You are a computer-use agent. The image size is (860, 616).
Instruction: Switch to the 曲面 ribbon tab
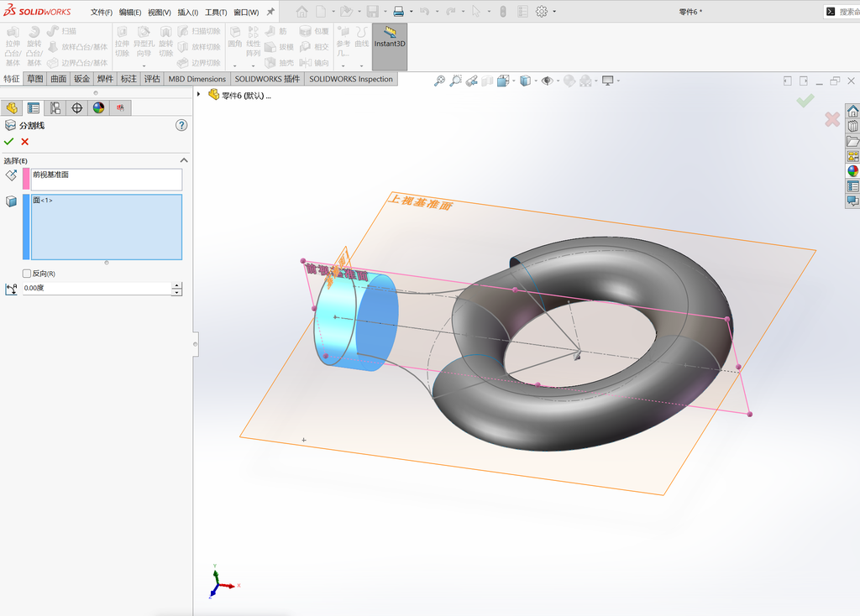click(59, 79)
